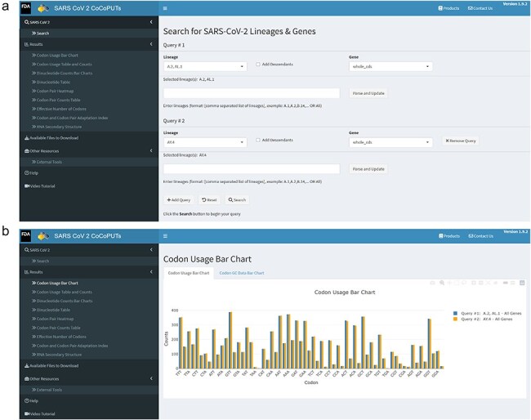
Task: Click the Remove Query button
Action: coord(461,141)
